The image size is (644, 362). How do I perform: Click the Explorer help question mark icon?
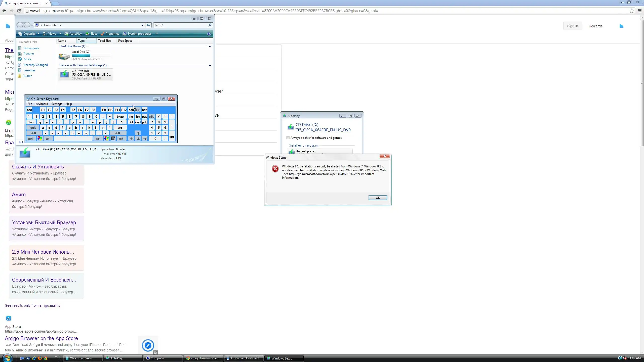click(209, 34)
